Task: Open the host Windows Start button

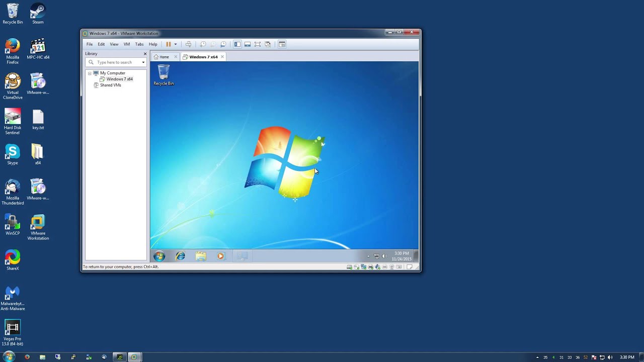Action: pyautogui.click(x=9, y=357)
